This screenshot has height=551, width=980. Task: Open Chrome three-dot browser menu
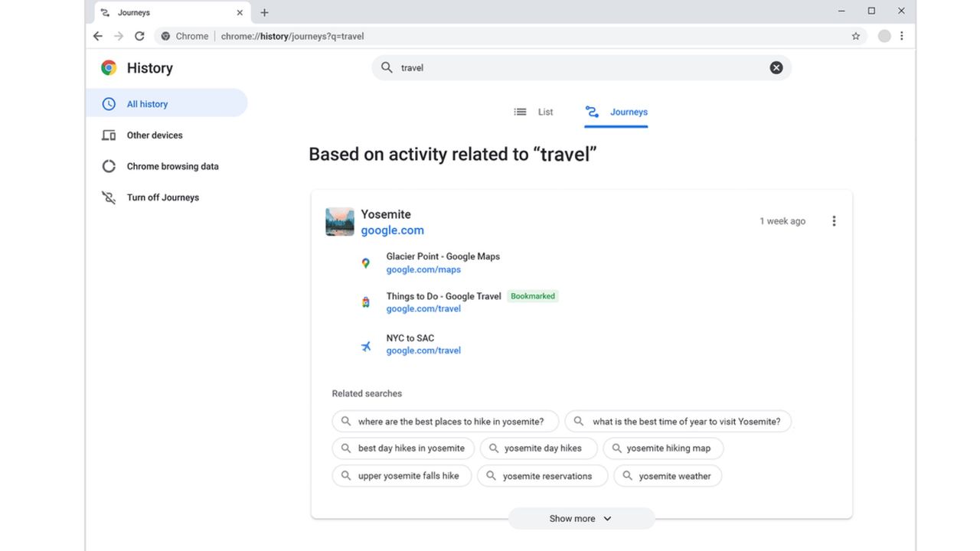tap(902, 36)
